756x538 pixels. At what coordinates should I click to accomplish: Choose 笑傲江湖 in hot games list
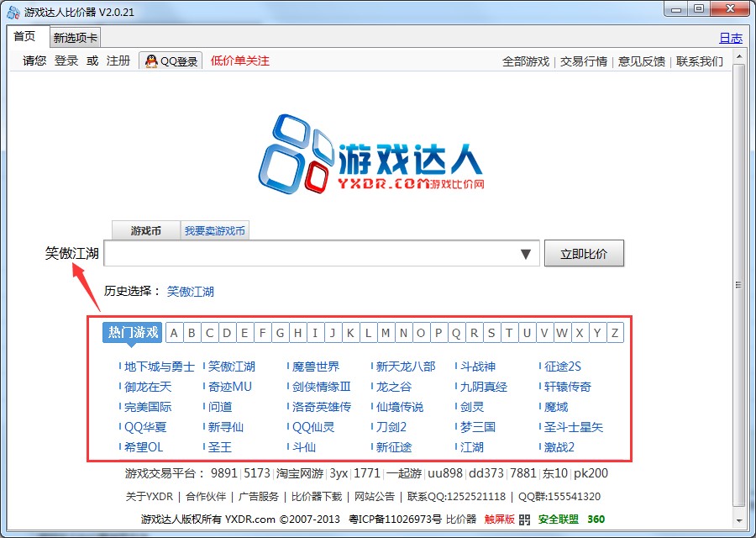click(232, 367)
